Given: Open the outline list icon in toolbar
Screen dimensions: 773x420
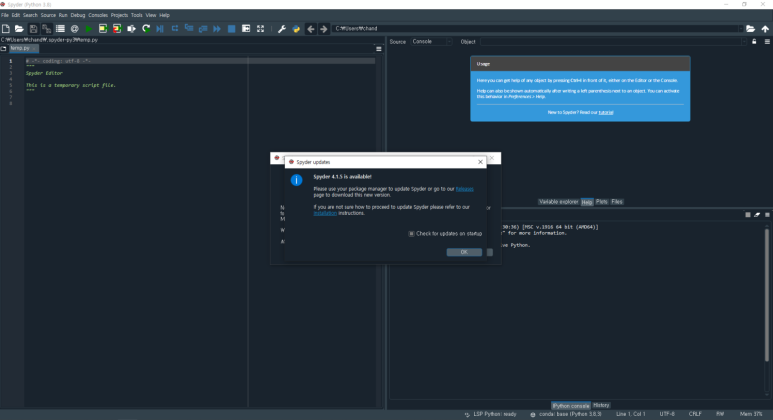Looking at the screenshot, I should click(60, 29).
